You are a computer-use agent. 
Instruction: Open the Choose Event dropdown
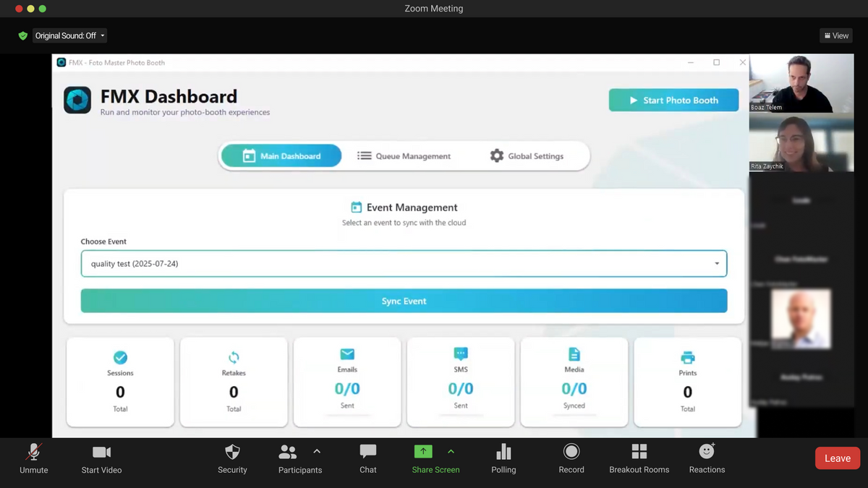pos(404,264)
